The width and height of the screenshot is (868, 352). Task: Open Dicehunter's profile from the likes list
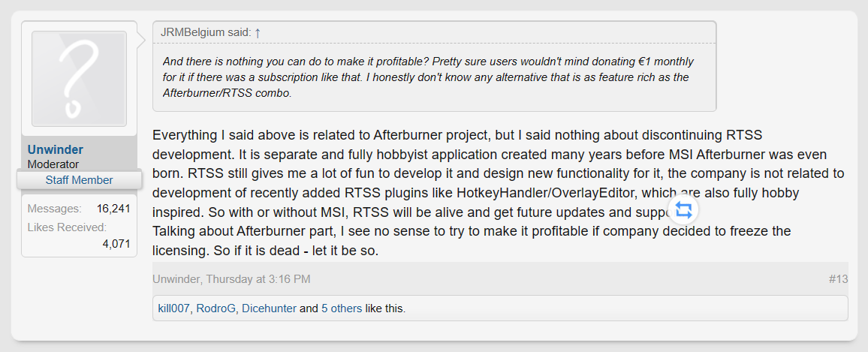tap(269, 308)
